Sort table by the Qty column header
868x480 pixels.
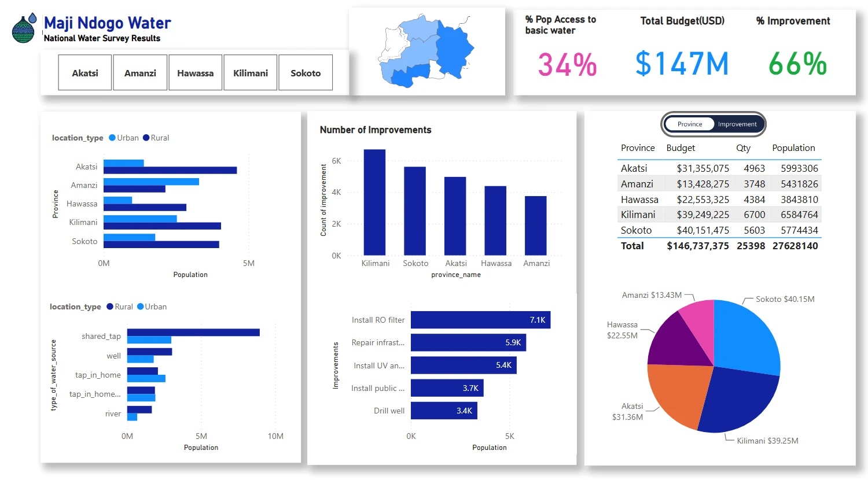coord(743,148)
